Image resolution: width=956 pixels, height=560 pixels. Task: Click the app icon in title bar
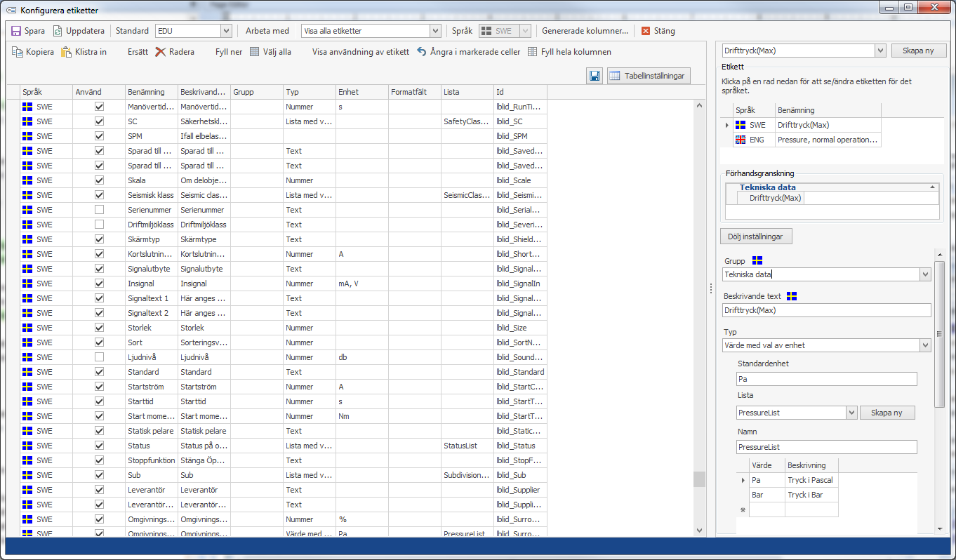(x=11, y=11)
